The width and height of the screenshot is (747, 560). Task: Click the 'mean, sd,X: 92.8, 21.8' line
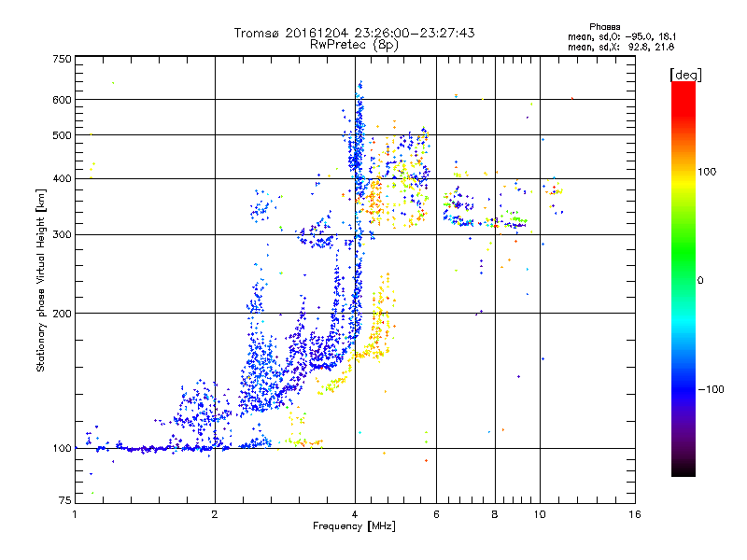click(x=621, y=47)
